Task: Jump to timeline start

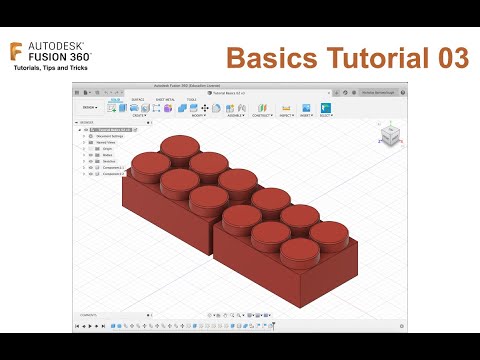Action: pyautogui.click(x=77, y=326)
